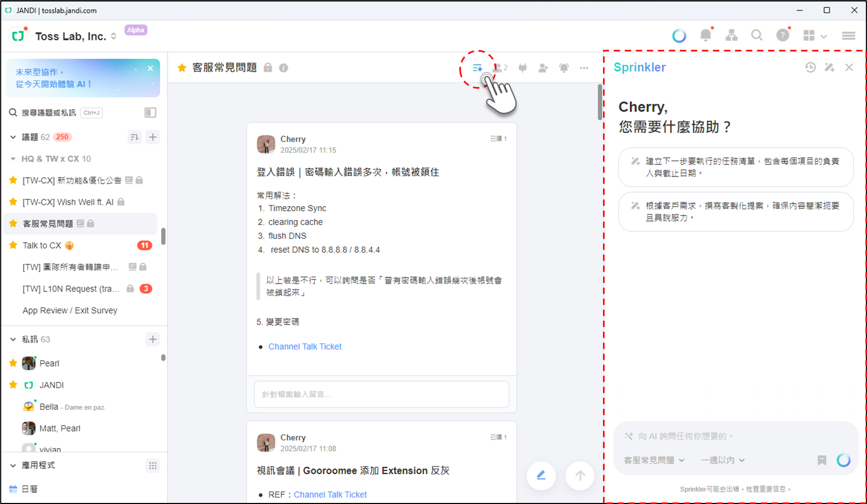867x504 pixels.
Task: Click the 未來型協作 AI banner
Action: [x=83, y=78]
